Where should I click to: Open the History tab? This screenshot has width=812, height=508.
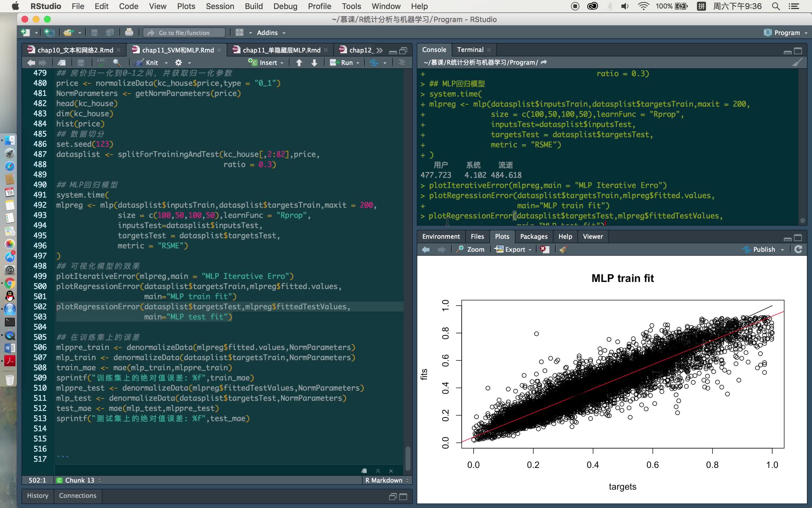(37, 496)
